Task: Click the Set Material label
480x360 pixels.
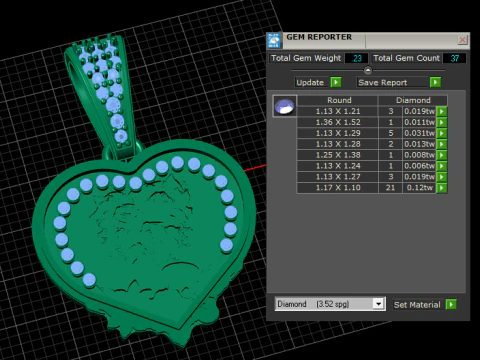Action: click(x=417, y=305)
